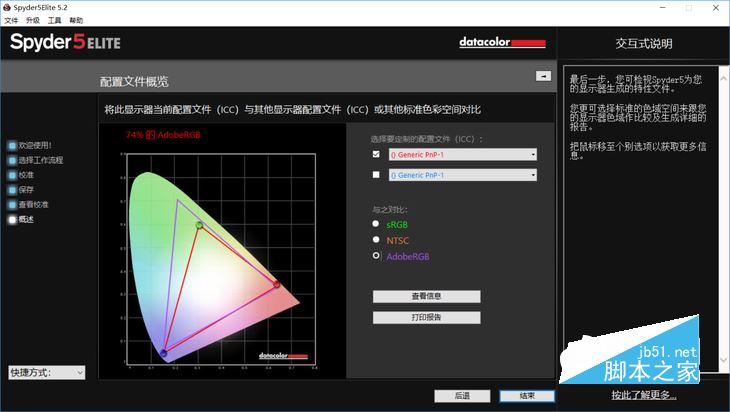
Task: Open the 按此了解更多 link
Action: point(644,395)
